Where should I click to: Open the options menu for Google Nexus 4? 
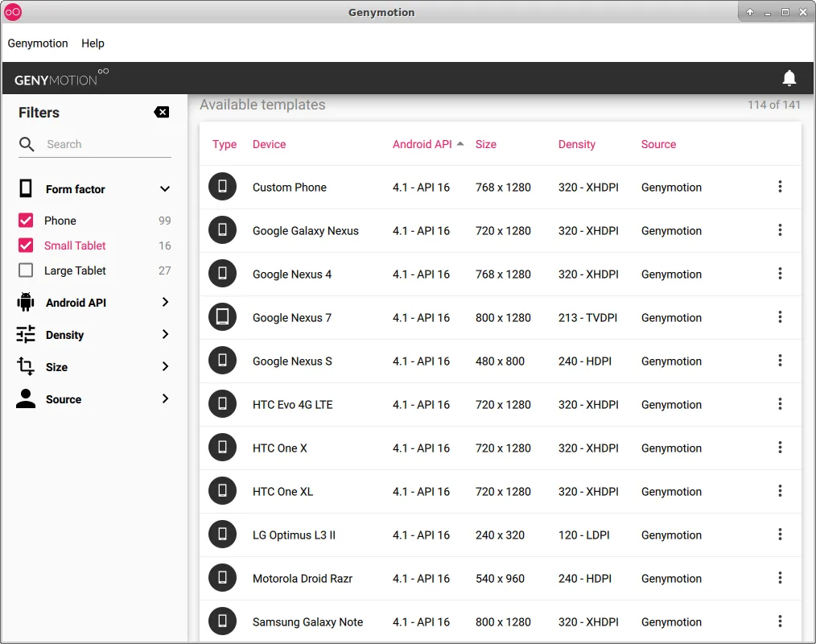tap(780, 274)
